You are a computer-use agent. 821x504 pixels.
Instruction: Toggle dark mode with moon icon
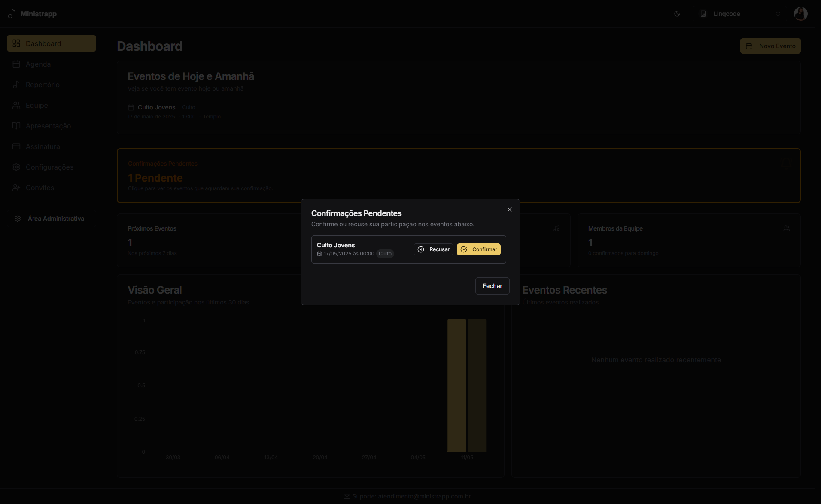tap(677, 14)
